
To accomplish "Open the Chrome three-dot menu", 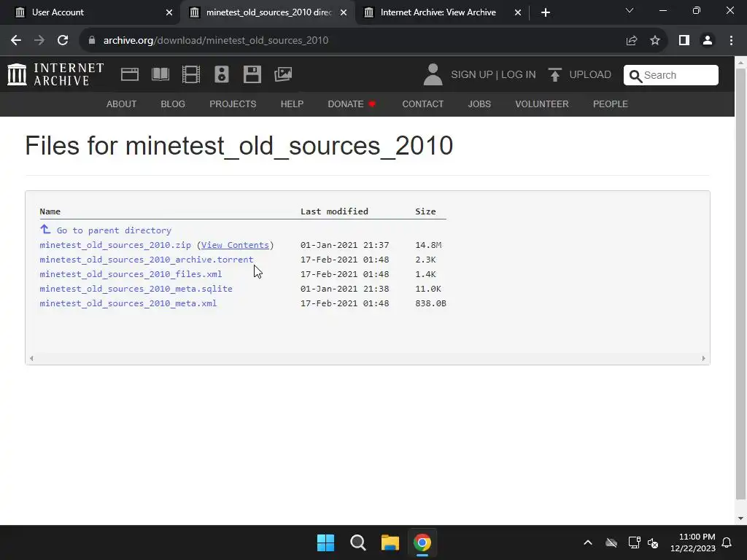I will coord(731,41).
